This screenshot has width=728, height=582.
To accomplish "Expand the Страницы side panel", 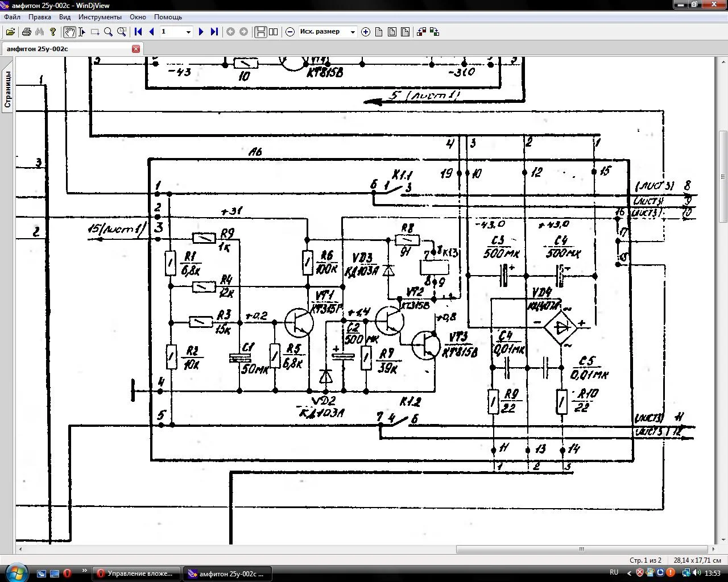I will [7, 89].
